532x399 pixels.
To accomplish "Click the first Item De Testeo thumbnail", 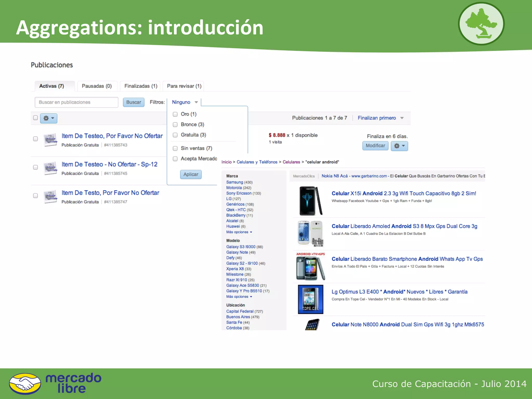I will 50,140.
